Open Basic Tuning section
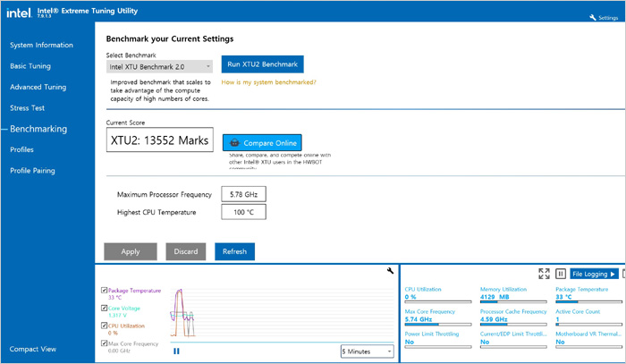Screen dimensions: 626x364 [x=30, y=66]
